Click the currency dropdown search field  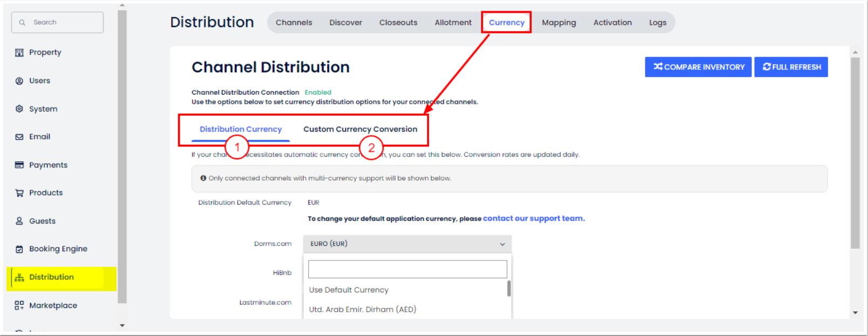click(x=407, y=269)
